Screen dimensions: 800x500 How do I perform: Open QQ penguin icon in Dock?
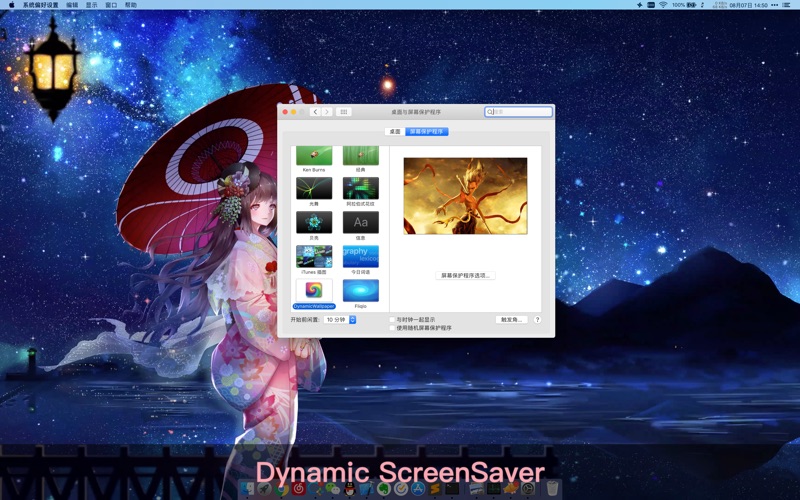click(350, 489)
